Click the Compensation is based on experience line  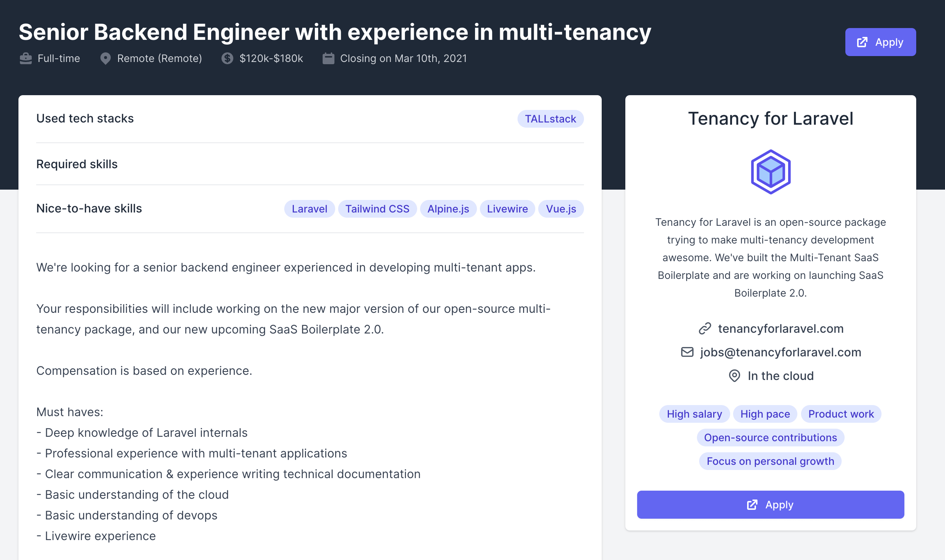144,370
